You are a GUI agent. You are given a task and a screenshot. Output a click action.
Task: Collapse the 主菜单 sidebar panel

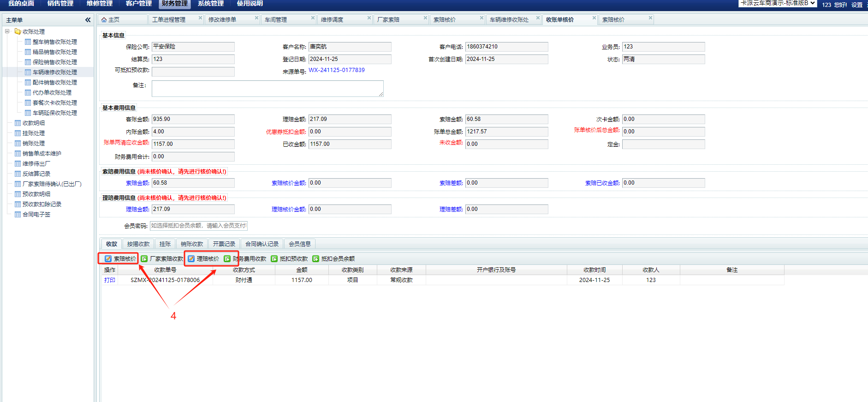pos(88,20)
